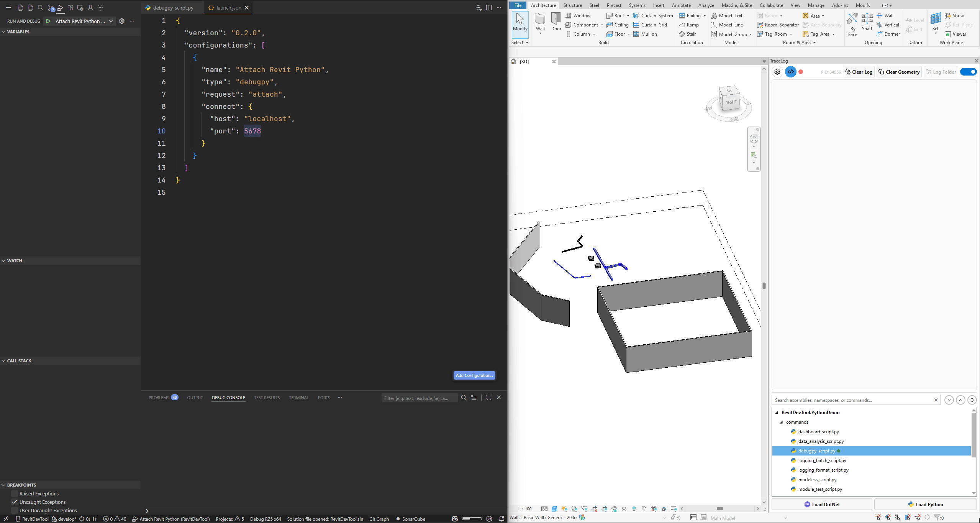Switch to the Annotate ribbon tab
Image resolution: width=980 pixels, height=523 pixels.
[x=682, y=5]
